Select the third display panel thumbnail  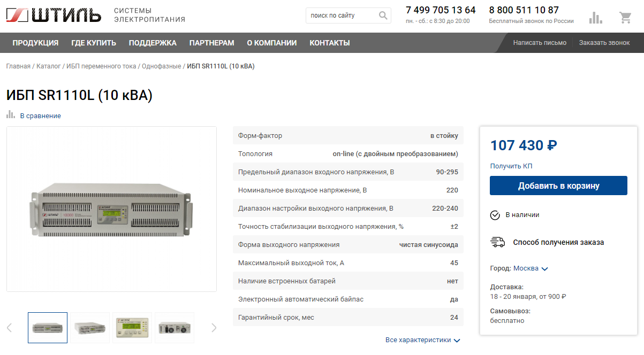pyautogui.click(x=132, y=328)
